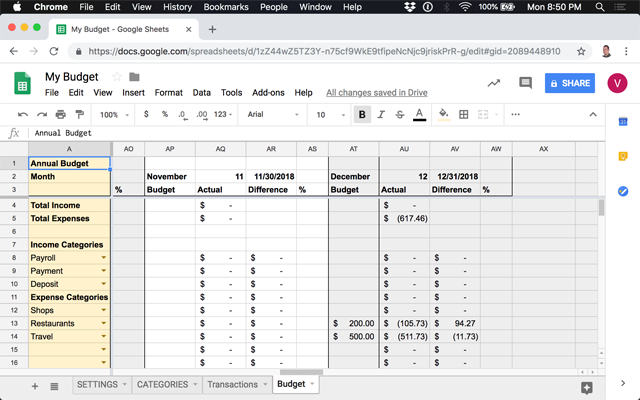
Task: Toggle strikethrough formatting
Action: tap(399, 115)
